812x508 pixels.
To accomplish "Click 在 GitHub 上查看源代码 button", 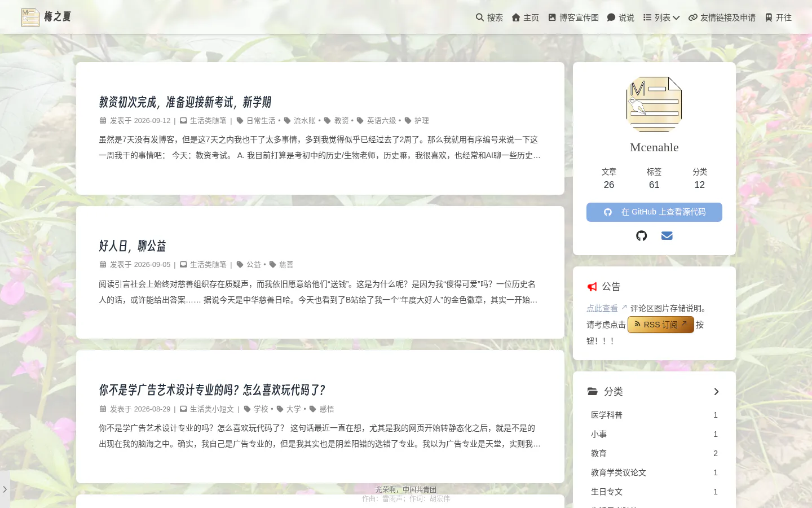I will click(654, 212).
